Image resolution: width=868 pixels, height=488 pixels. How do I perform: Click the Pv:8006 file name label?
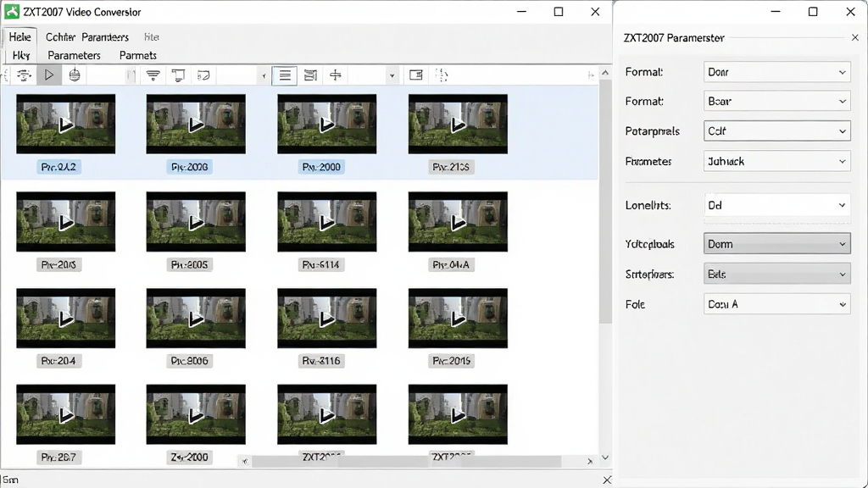(x=189, y=361)
